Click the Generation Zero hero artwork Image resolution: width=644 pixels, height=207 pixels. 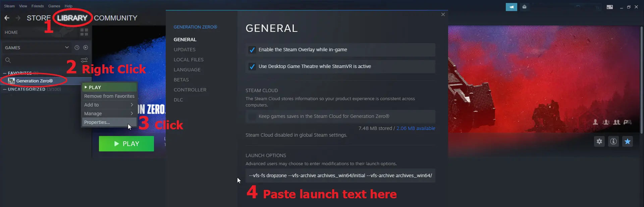543,79
